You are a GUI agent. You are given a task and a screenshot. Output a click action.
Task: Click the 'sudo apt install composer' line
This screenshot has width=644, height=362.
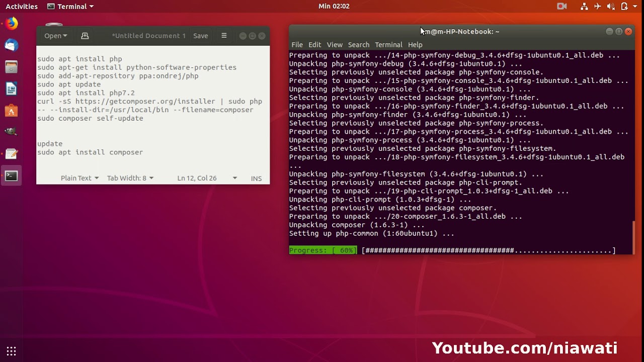click(x=90, y=152)
